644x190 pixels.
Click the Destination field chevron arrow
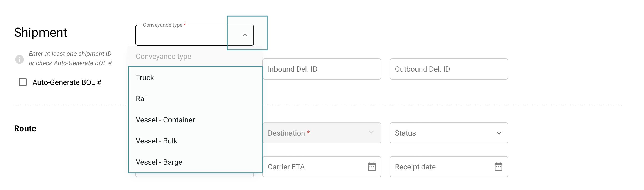pos(371,132)
